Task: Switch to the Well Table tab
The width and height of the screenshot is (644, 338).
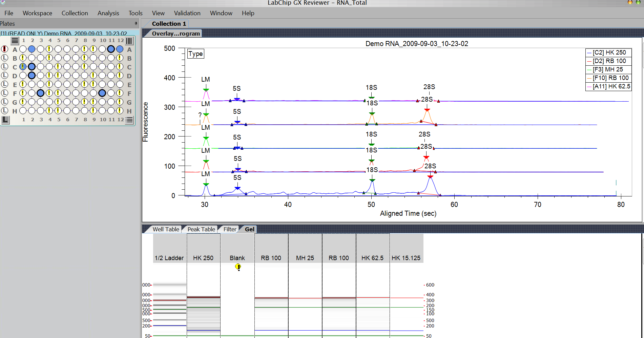Action: [x=166, y=229]
